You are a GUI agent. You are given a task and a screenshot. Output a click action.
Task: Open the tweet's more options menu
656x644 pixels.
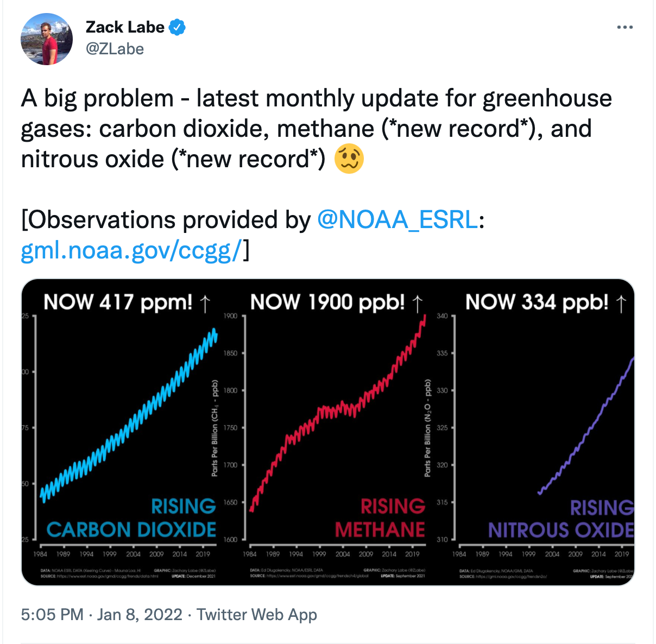coord(625,27)
